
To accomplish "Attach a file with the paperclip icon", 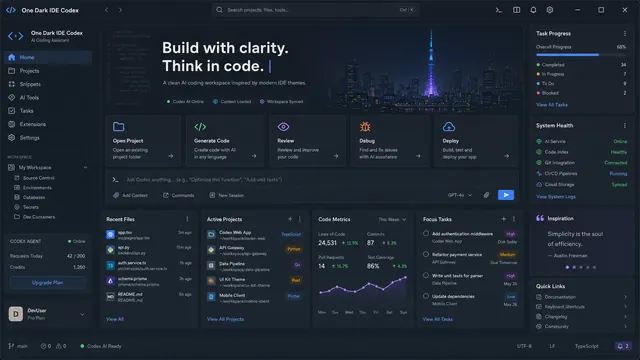I will pos(486,195).
